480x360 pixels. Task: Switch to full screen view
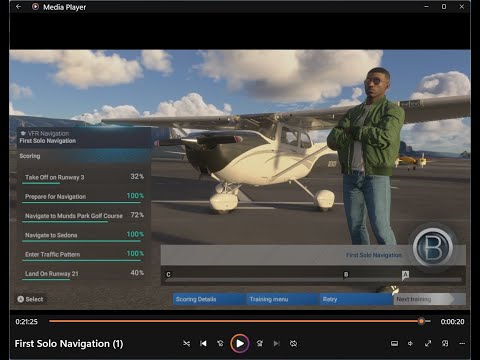point(428,343)
